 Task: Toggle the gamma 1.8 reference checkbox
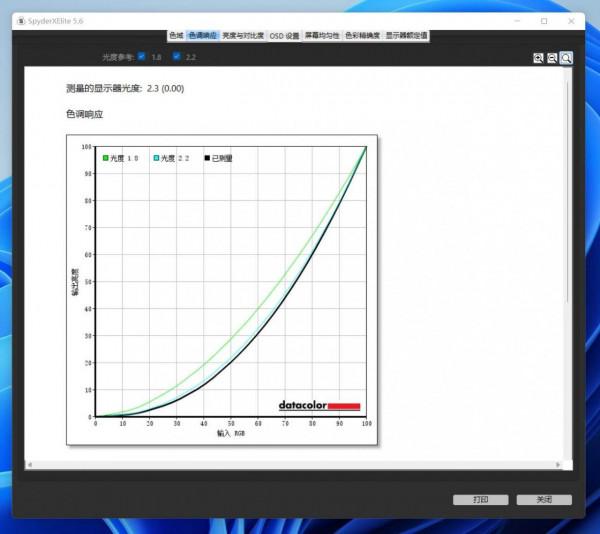point(141,56)
